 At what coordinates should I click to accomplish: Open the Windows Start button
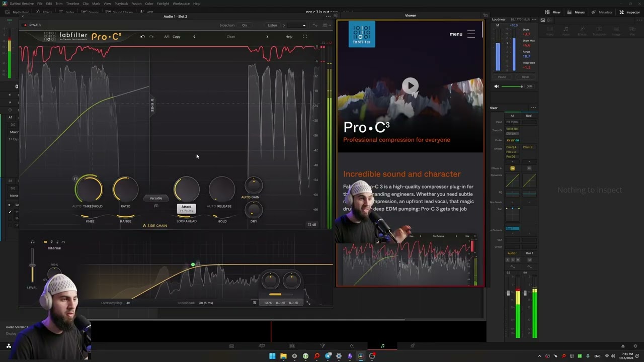tap(272, 356)
